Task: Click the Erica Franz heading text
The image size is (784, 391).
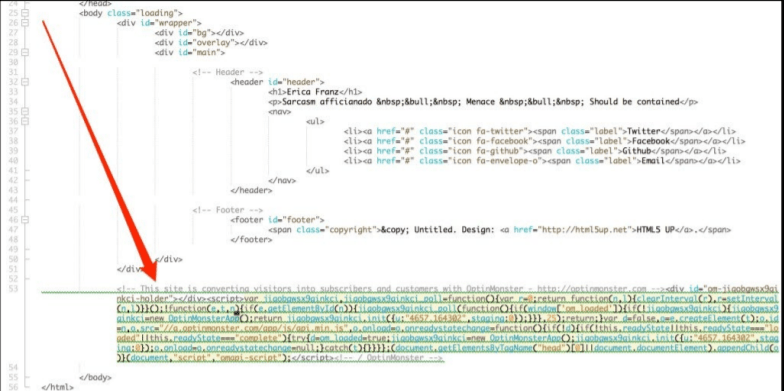Action: pos(314,92)
